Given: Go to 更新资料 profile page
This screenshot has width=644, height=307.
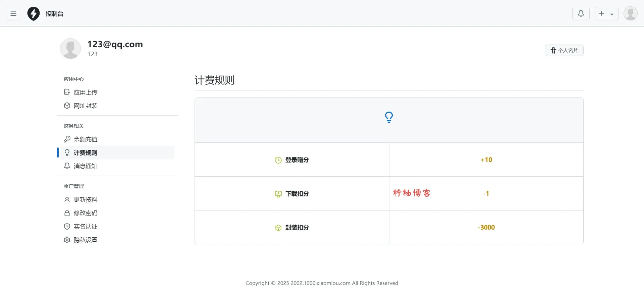Looking at the screenshot, I should click(85, 199).
